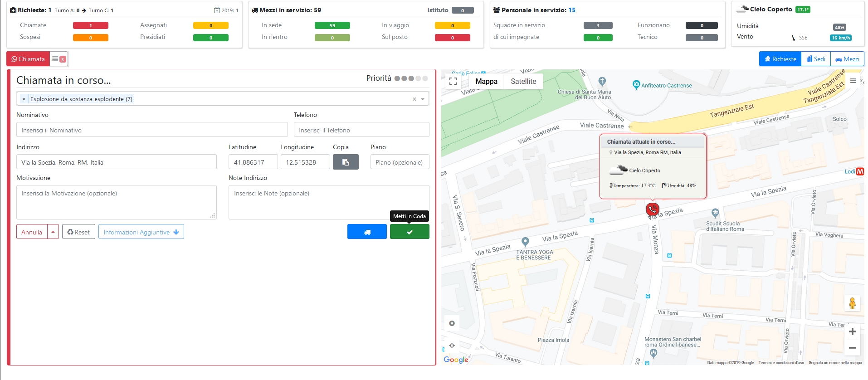The width and height of the screenshot is (868, 380).
Task: Copy coordinates with the Copia icon button
Action: (x=346, y=162)
